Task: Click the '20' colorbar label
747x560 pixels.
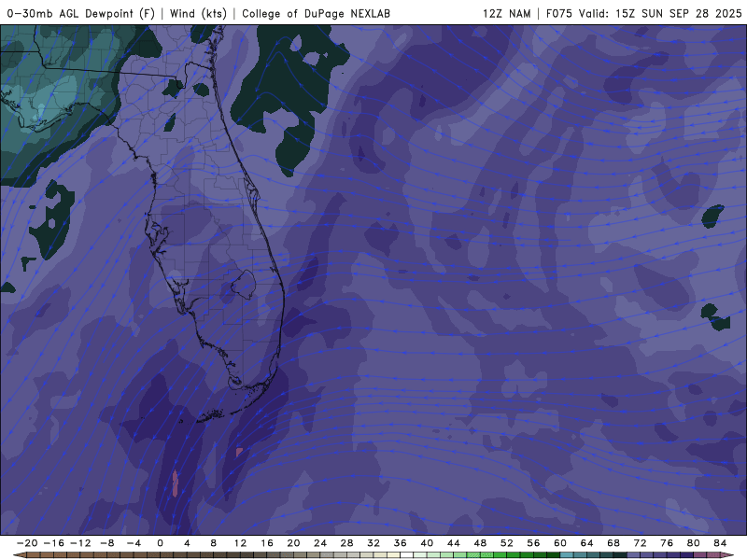Action: click(x=293, y=543)
